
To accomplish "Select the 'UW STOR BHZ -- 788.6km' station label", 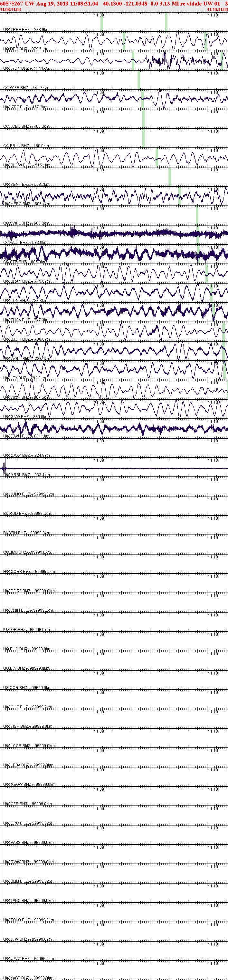I will pos(27,340).
